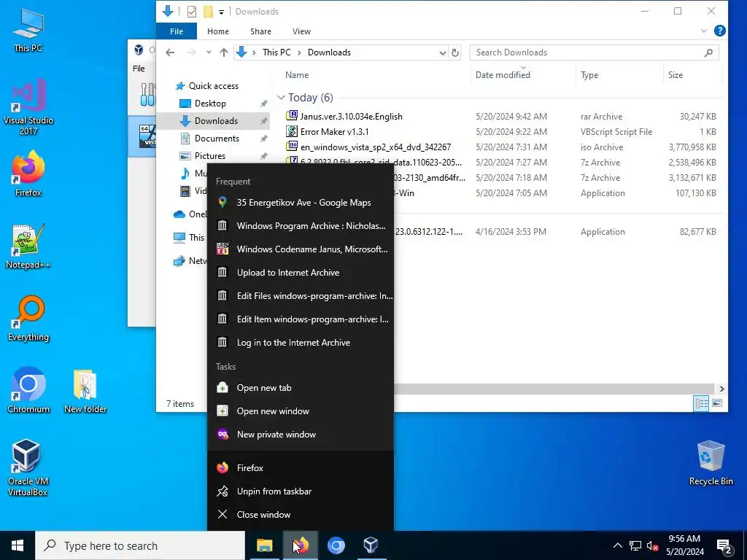
Task: Open Firefox desktop shortcut
Action: click(x=28, y=174)
